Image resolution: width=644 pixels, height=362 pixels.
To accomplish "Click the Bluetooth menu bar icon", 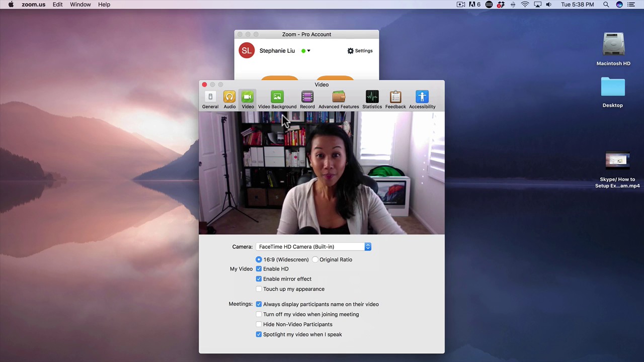I will click(x=513, y=5).
